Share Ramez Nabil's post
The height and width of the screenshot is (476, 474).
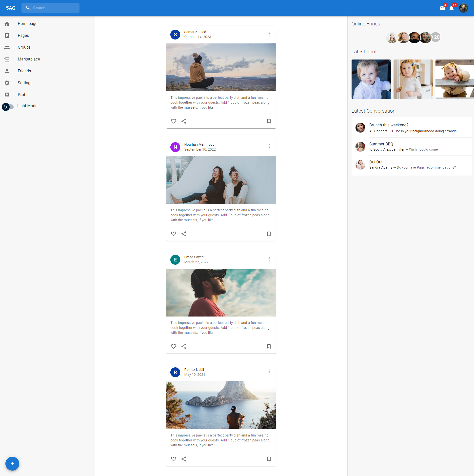tap(184, 459)
